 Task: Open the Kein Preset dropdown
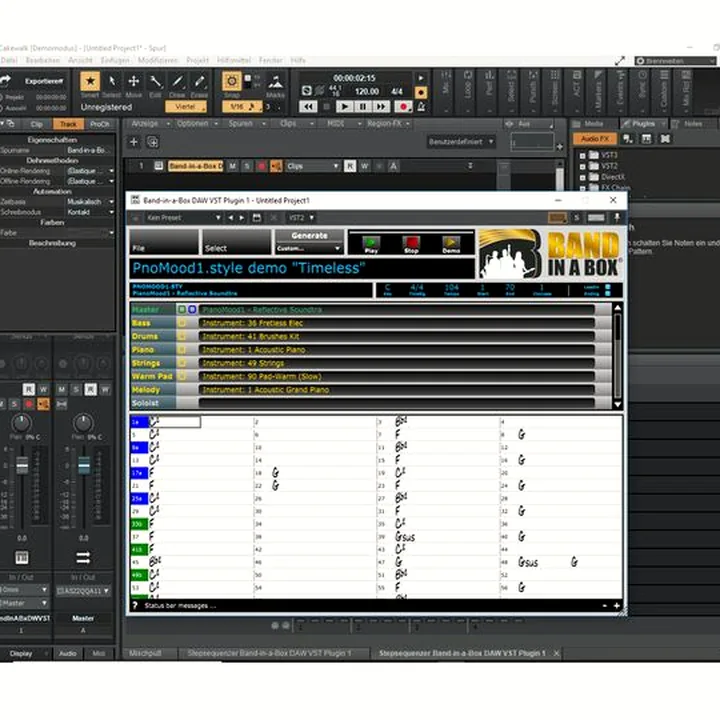click(x=183, y=218)
